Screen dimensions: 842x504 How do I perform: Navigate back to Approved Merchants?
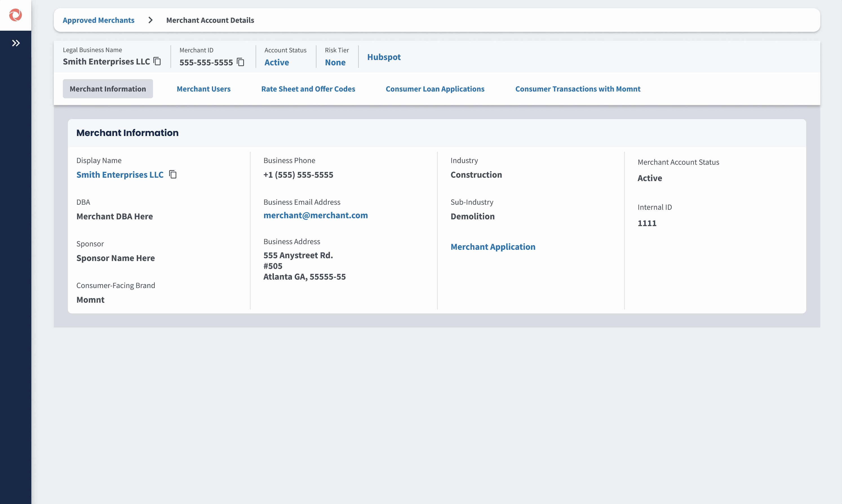pyautogui.click(x=98, y=20)
